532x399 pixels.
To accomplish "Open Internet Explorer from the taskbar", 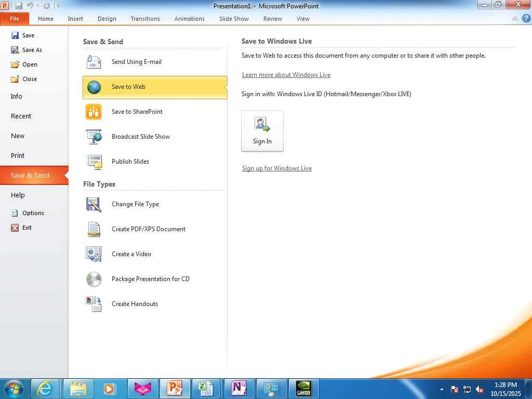I will [45, 389].
